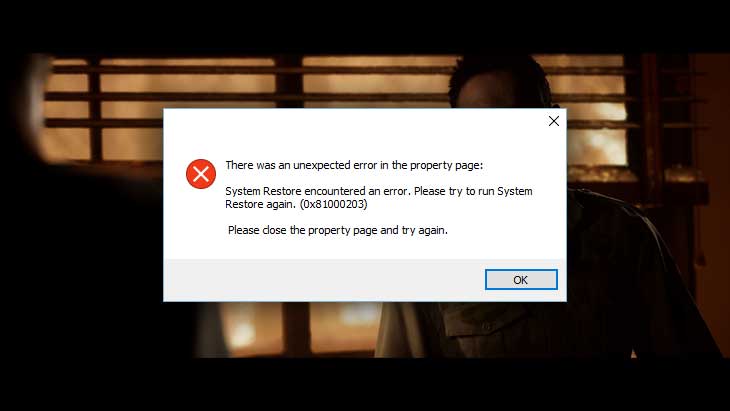Screen dimensions: 730x411
Task: Click the black letterbox bar above the image
Action: (x=365, y=26)
